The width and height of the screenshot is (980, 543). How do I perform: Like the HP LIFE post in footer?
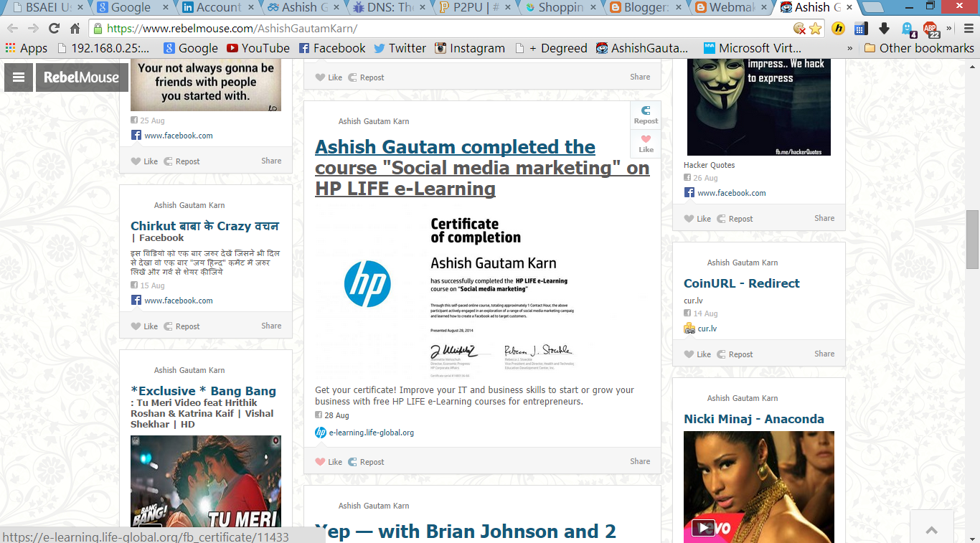329,462
